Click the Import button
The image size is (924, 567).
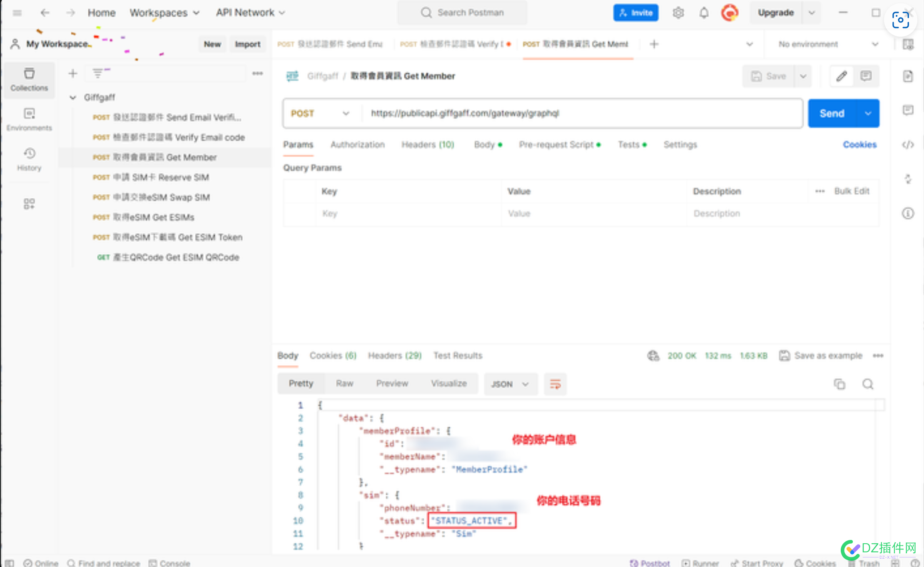(x=247, y=44)
